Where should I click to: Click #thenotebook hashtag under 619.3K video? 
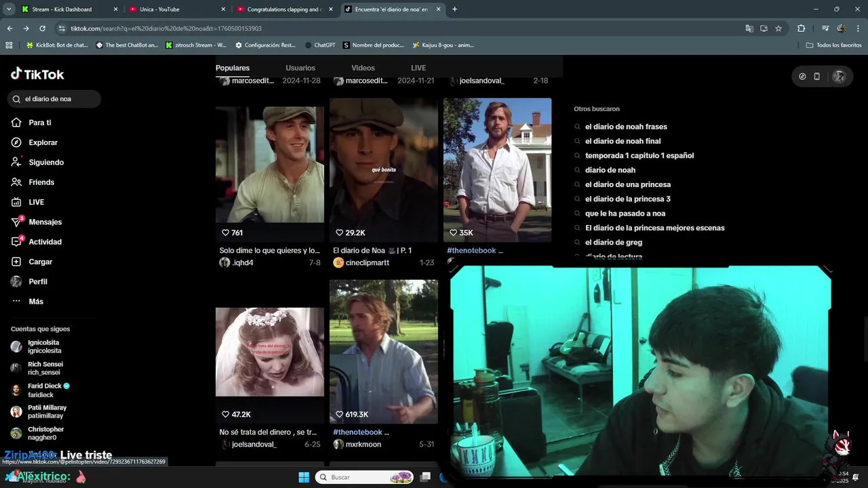[358, 432]
